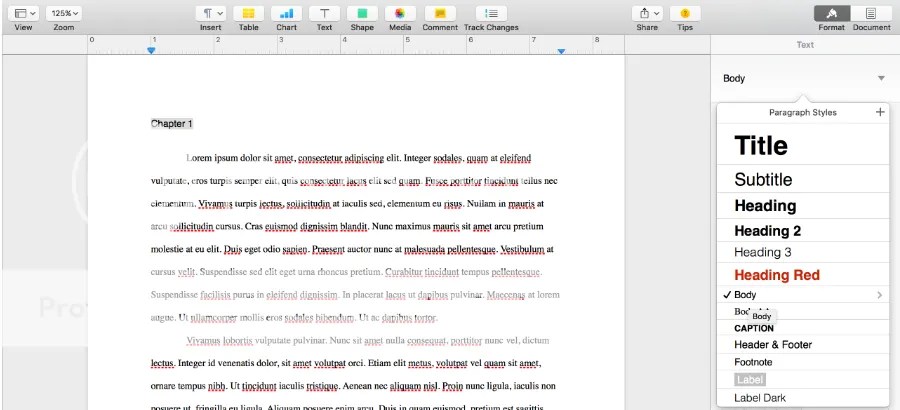Show Tips
Screen dimensions: 900x410
point(685,13)
